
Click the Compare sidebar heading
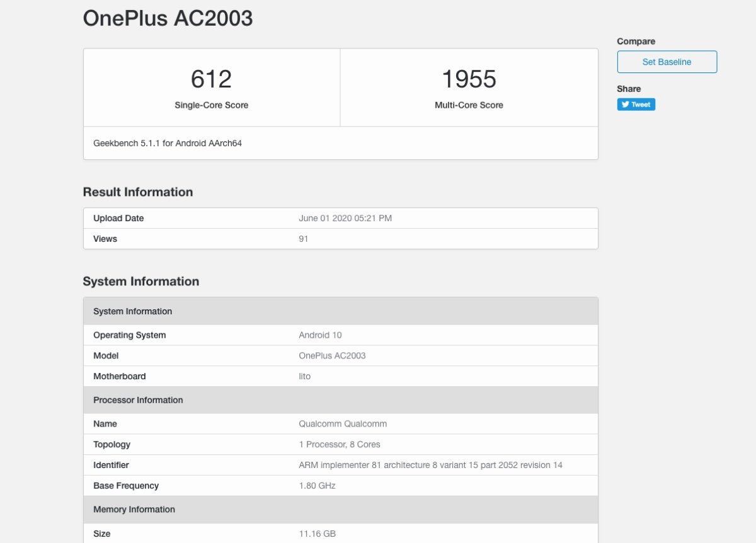(636, 42)
